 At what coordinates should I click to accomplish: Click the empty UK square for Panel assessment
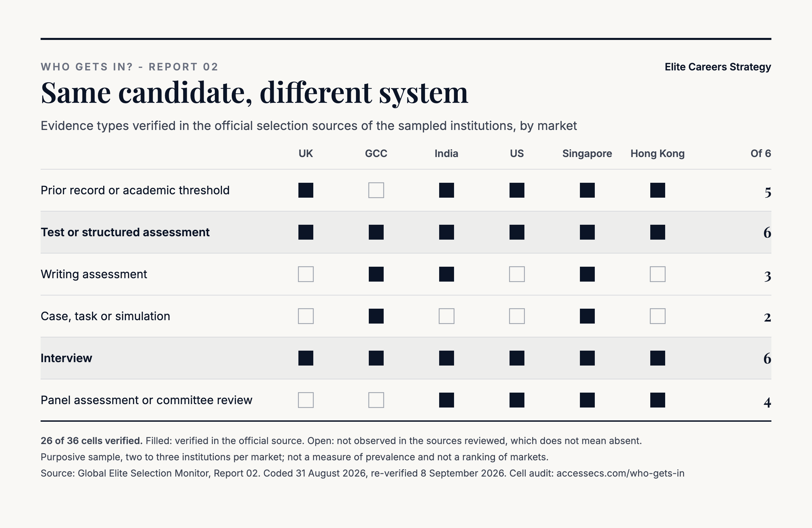click(306, 400)
